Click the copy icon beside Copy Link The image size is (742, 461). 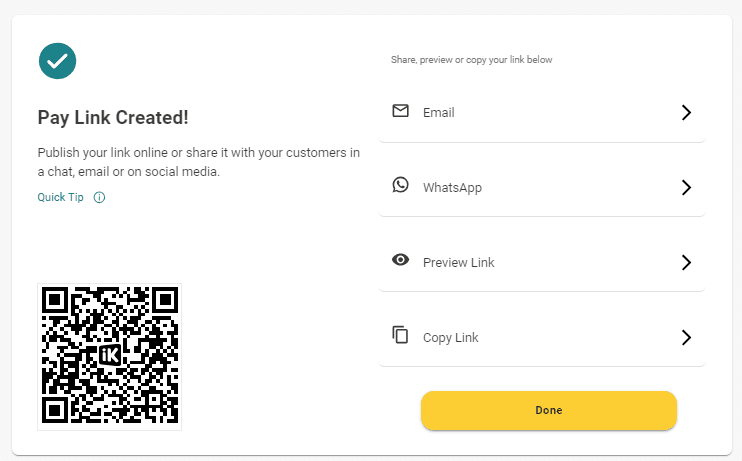(400, 335)
